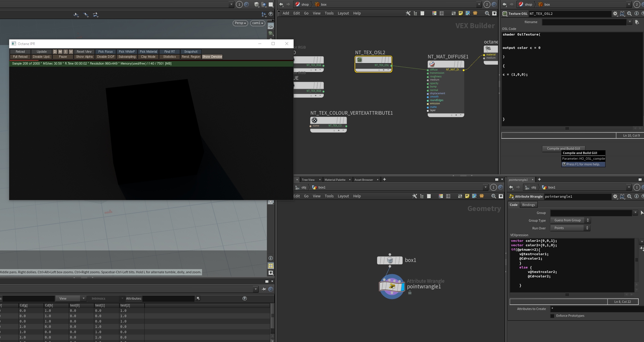Click the sticky note icon in the Geometry network toolbar
Viewport: 644px width, 342px height.
click(x=467, y=196)
